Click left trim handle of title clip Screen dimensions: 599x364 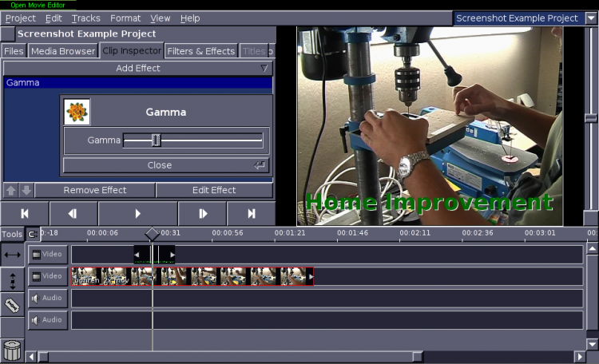pyautogui.click(x=137, y=255)
